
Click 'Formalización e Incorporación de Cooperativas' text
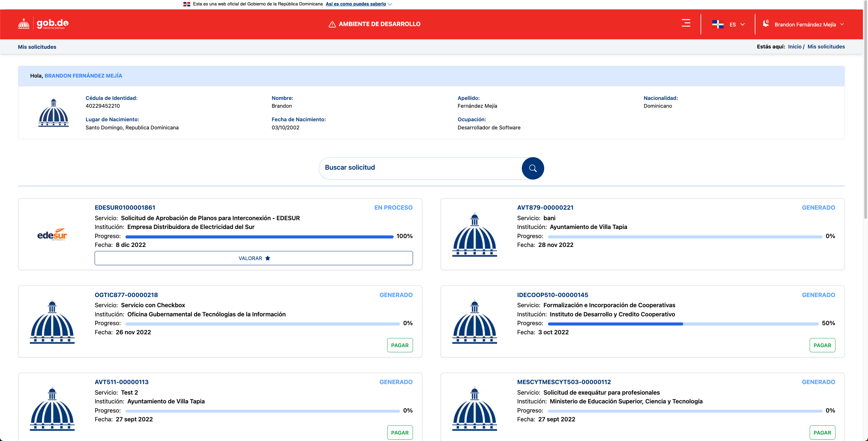(609, 305)
